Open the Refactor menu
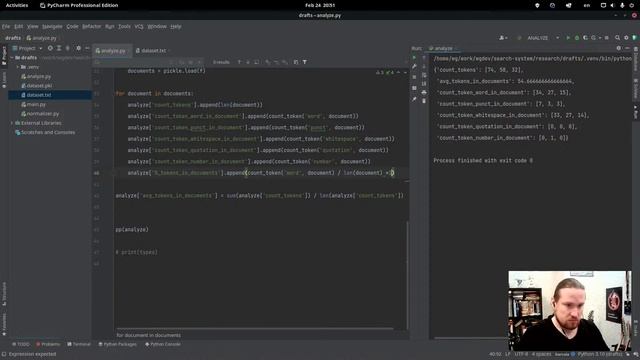 pos(91,27)
